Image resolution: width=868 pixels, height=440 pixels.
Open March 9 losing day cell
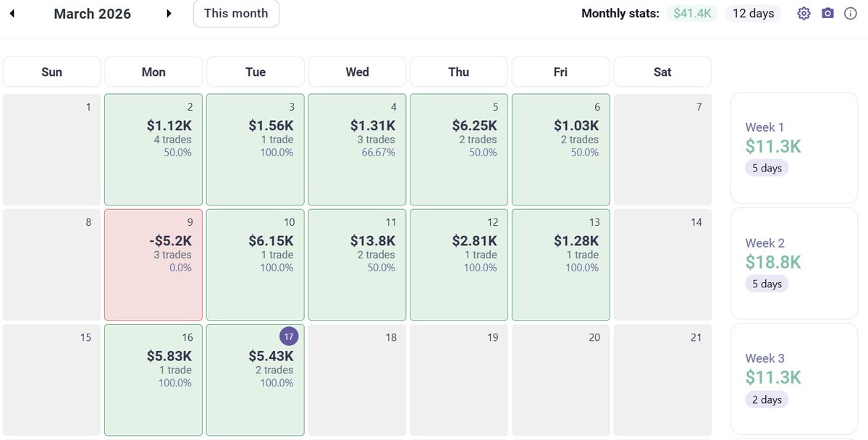pyautogui.click(x=153, y=265)
